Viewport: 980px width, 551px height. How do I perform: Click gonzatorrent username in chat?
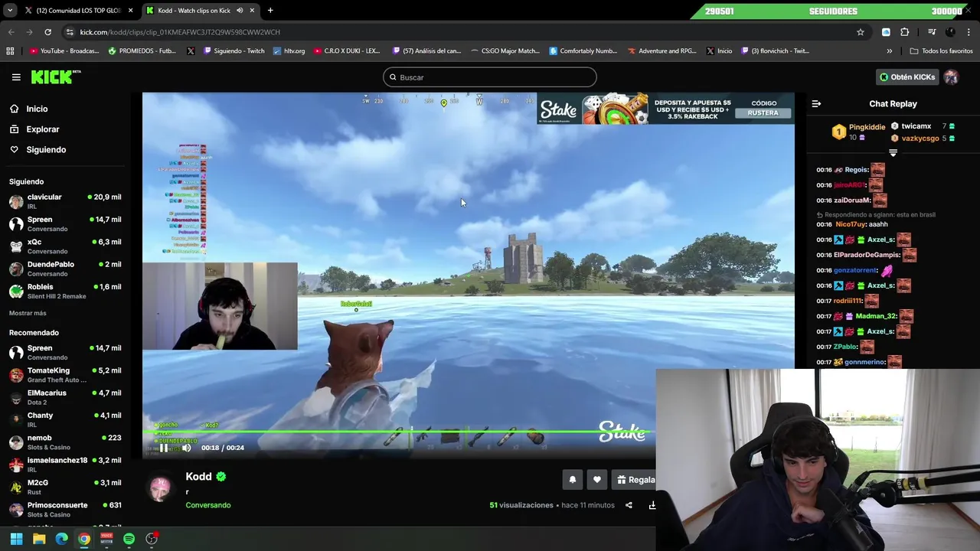click(x=855, y=270)
